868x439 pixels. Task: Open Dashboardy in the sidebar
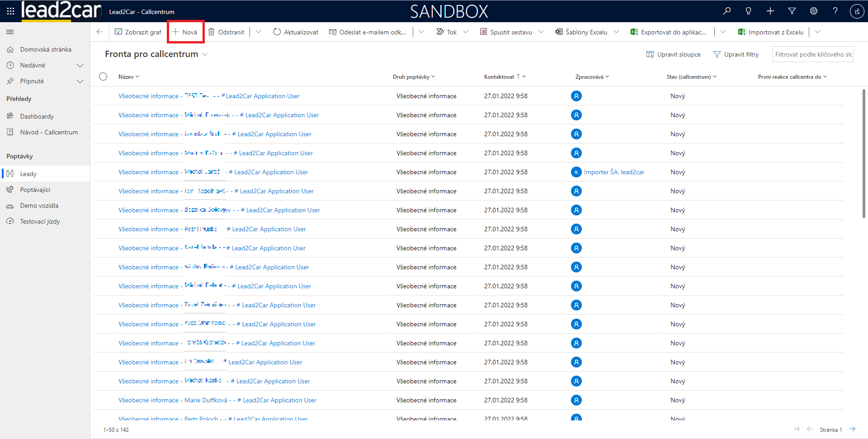click(x=37, y=116)
